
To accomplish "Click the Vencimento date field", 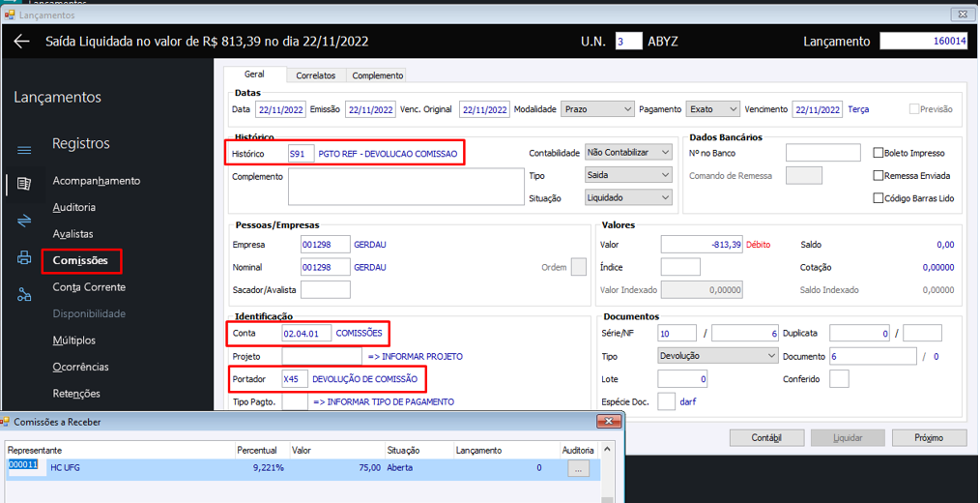I will [x=818, y=109].
